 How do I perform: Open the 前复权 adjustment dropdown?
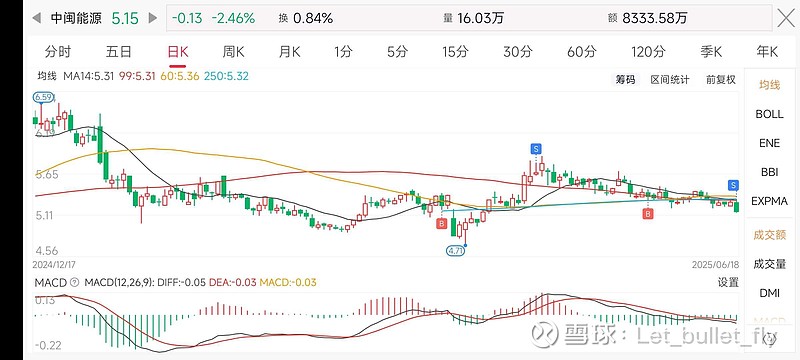pyautogui.click(x=721, y=80)
